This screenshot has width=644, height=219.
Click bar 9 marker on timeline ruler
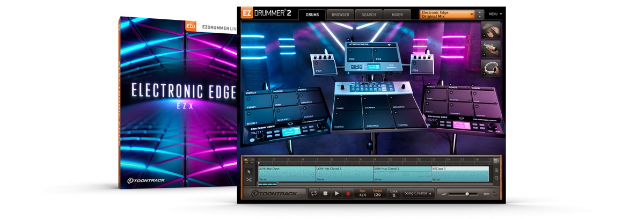[x=375, y=160]
